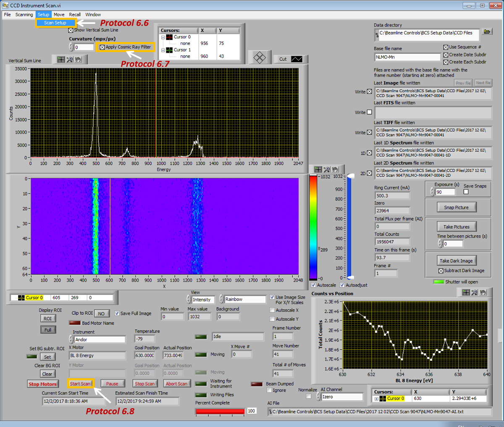Enable the Autoscale X checkbox
This screenshot has width=504, height=427.
pyautogui.click(x=272, y=310)
